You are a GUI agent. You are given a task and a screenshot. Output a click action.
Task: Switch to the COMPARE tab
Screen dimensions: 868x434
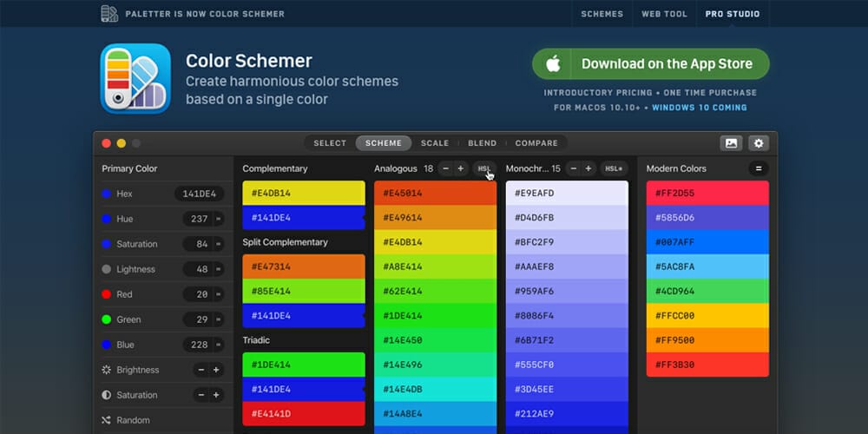pyautogui.click(x=536, y=143)
